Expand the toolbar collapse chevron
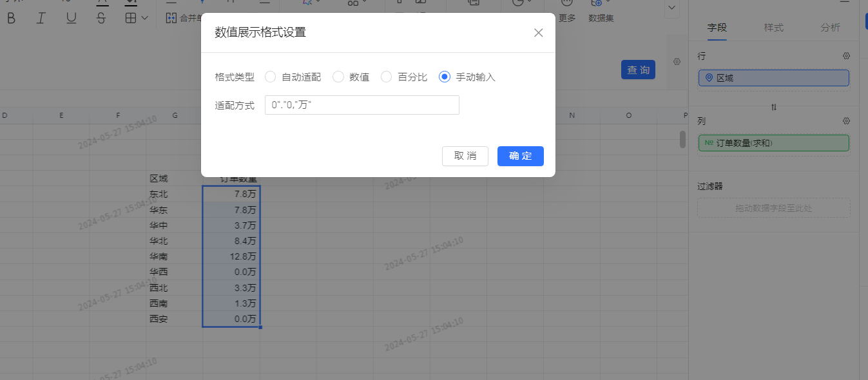 pos(671,8)
